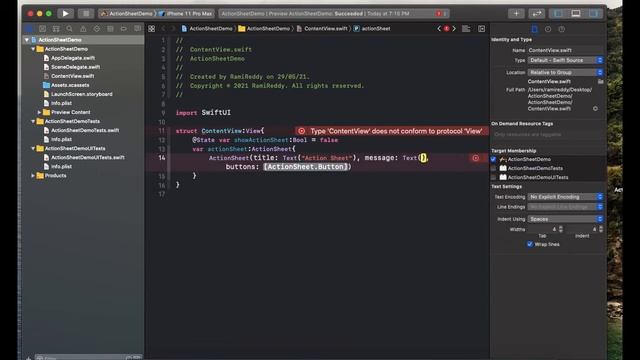Click the red error badge in activity bar
Viewport: 640px width, 360px height.
[439, 13]
